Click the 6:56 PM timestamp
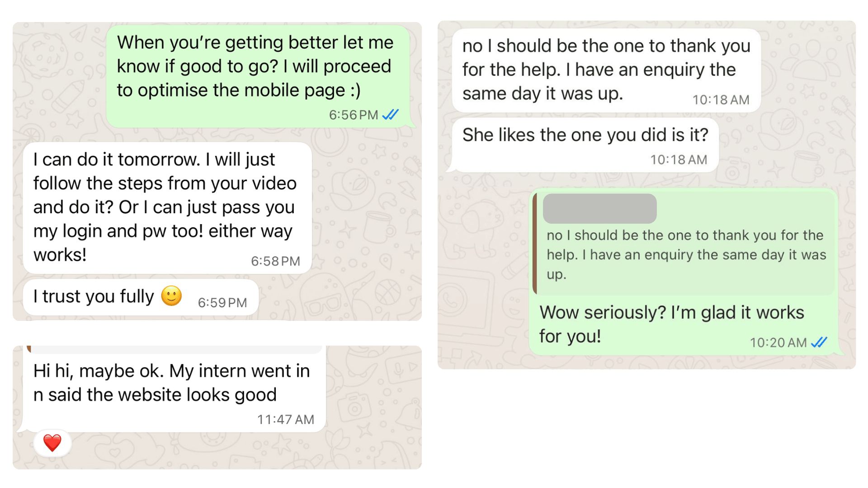 point(354,115)
